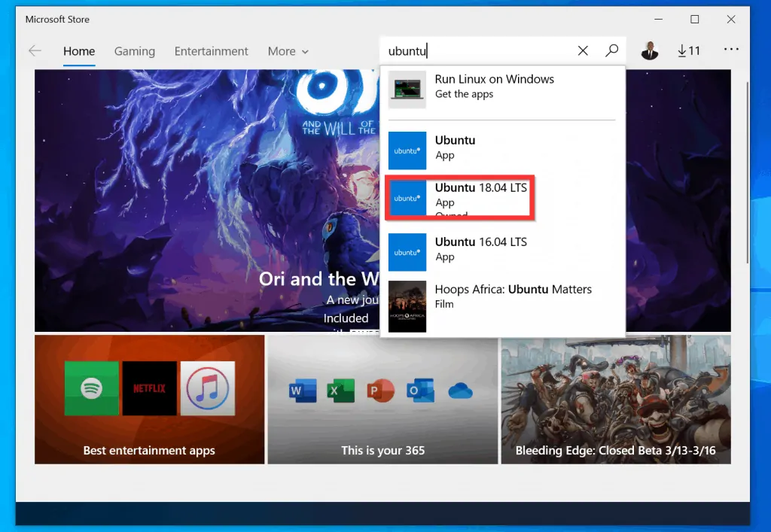Viewport: 771px width, 532px height.
Task: Expand the More menu chevron
Action: point(305,51)
